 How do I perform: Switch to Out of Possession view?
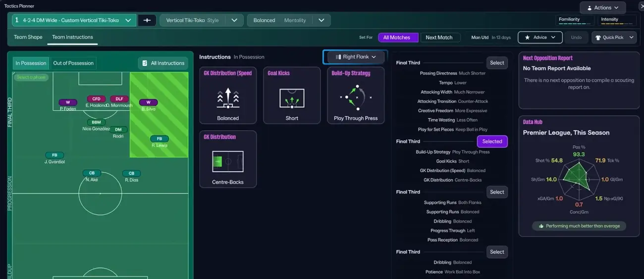73,63
